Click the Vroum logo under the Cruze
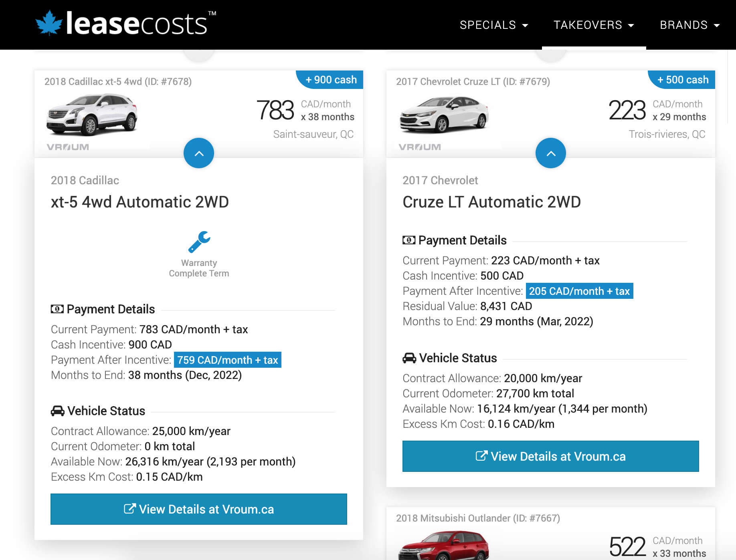The height and width of the screenshot is (560, 736). 420,147
